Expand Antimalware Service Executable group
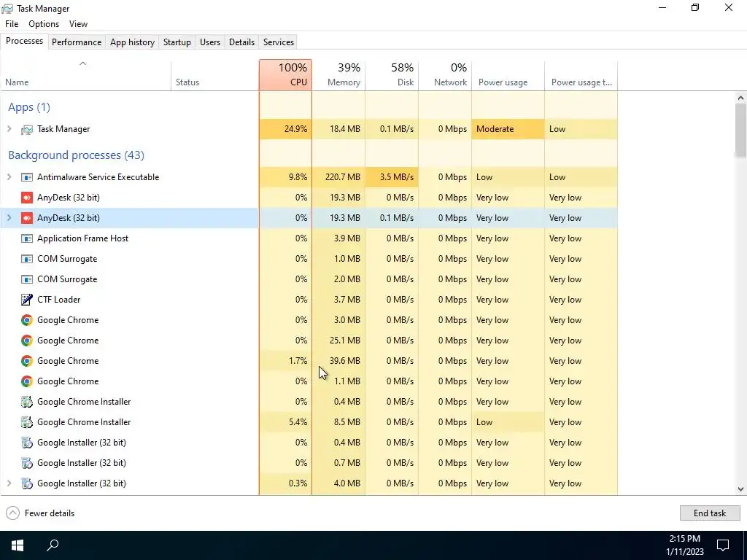This screenshot has height=560, width=747. point(9,177)
